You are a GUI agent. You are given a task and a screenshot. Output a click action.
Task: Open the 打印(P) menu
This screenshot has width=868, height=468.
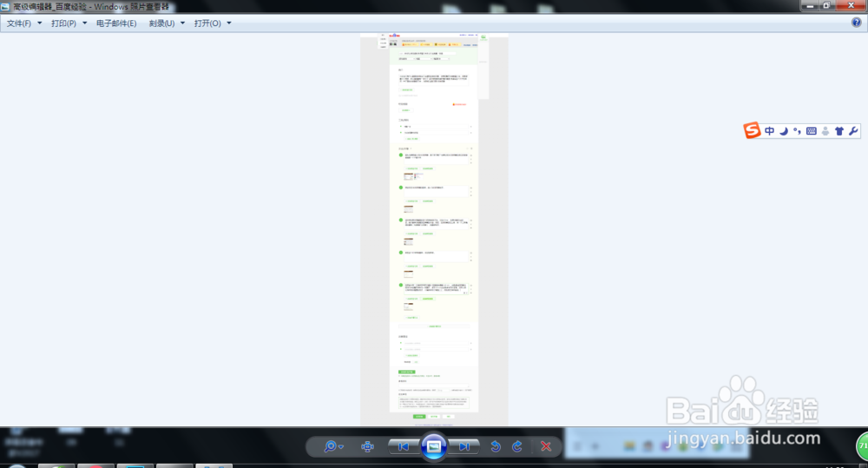point(63,23)
